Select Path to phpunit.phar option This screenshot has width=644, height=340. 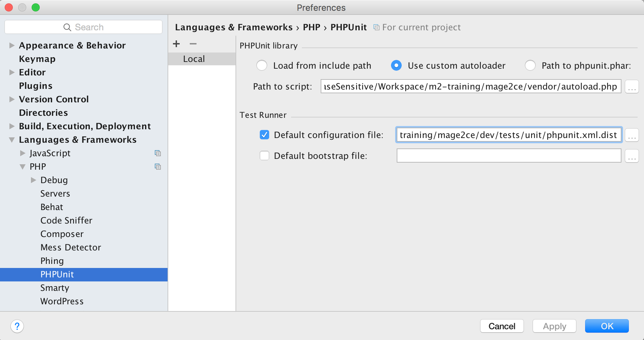coord(530,65)
